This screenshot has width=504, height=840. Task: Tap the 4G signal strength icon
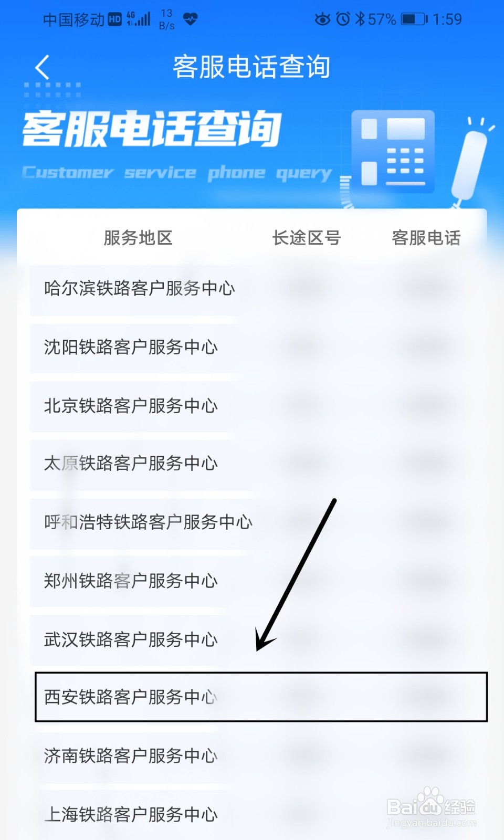click(139, 19)
